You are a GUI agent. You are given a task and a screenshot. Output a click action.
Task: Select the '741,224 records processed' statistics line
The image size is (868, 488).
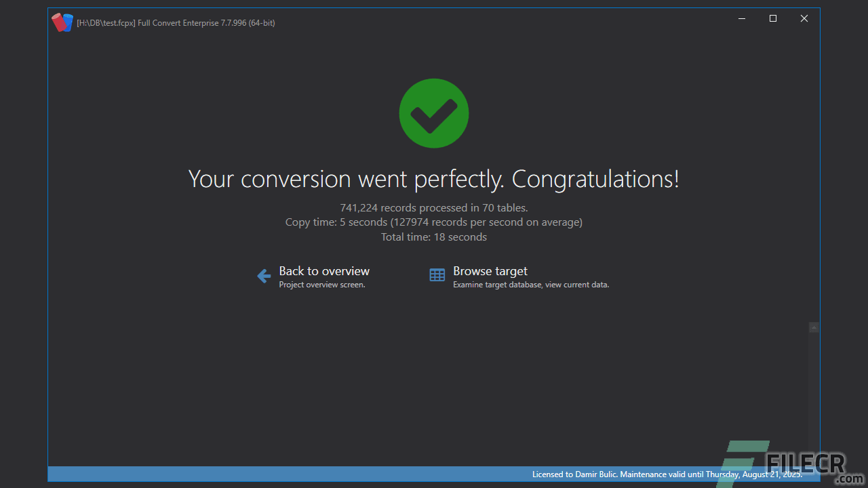pos(433,207)
